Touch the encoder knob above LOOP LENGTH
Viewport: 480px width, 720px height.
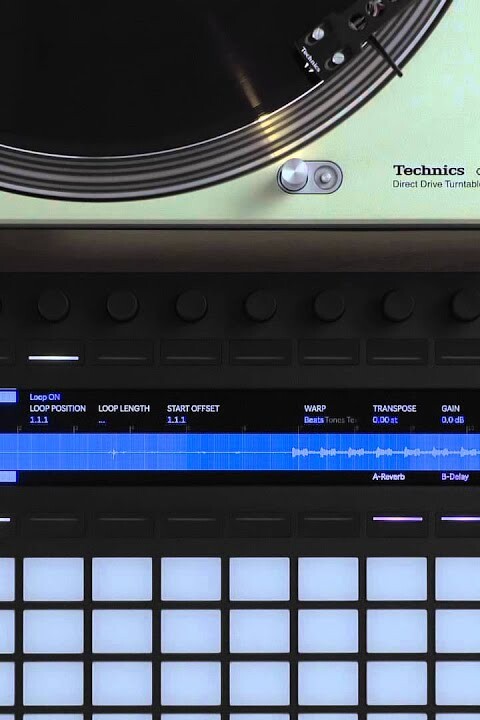coord(122,305)
